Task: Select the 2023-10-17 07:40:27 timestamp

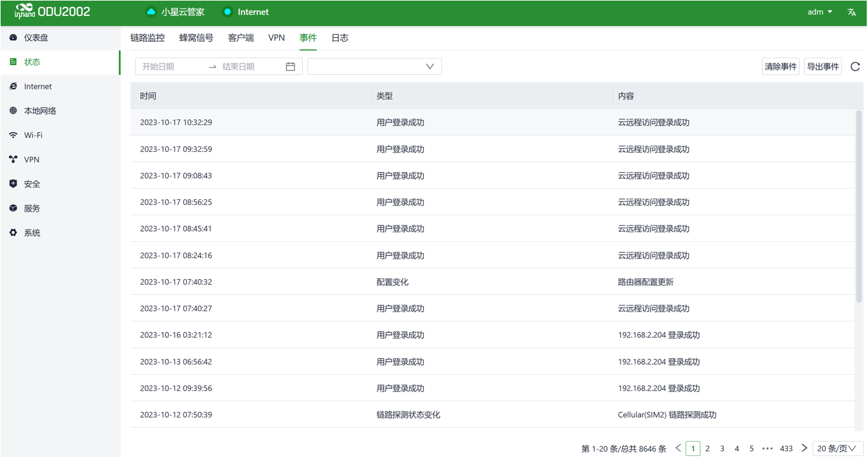Action: pyautogui.click(x=176, y=309)
